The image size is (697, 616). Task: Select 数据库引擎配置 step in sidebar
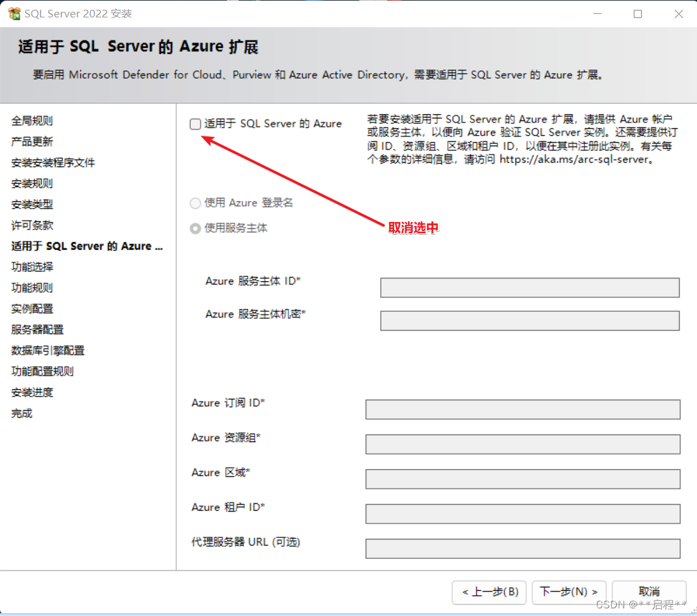47,350
